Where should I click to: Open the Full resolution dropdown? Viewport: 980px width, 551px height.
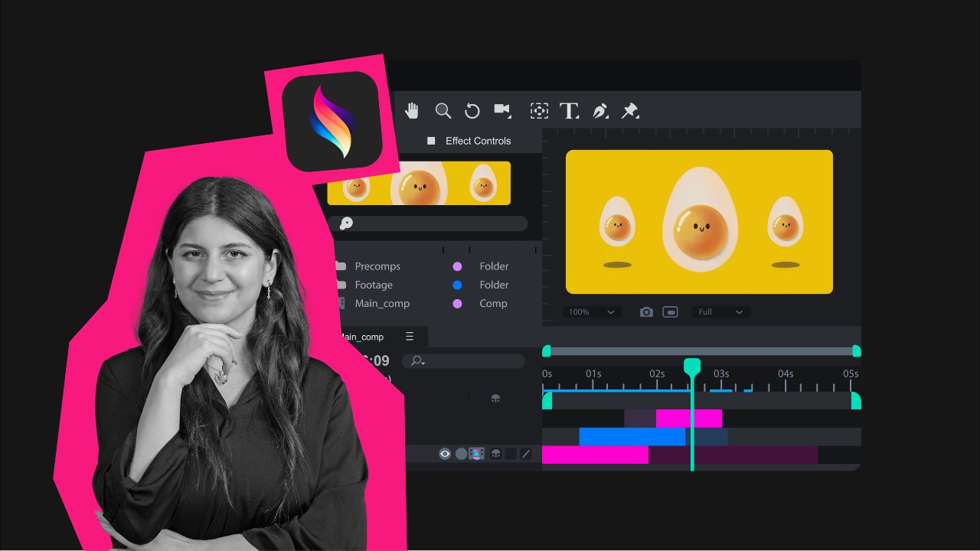720,312
